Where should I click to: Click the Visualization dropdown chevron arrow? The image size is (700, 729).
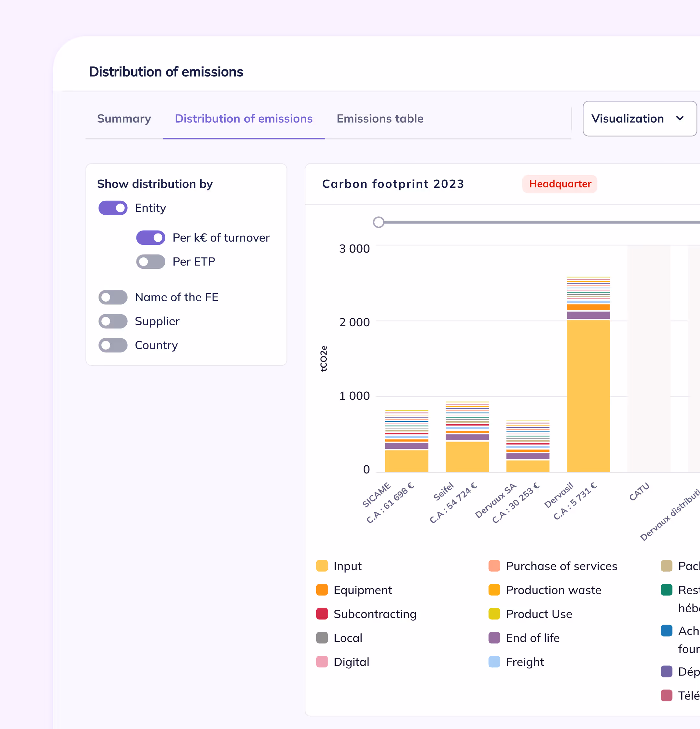(680, 119)
